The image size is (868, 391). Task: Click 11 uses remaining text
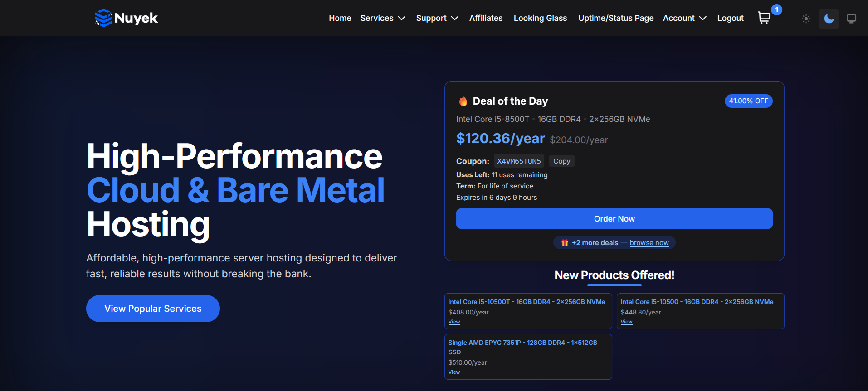519,175
